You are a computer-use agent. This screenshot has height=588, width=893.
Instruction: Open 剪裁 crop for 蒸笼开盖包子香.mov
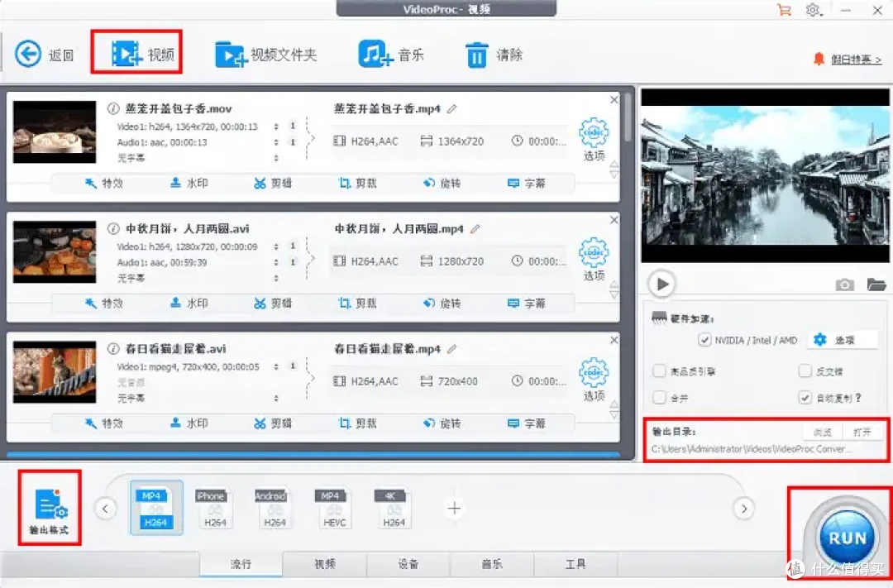357,183
